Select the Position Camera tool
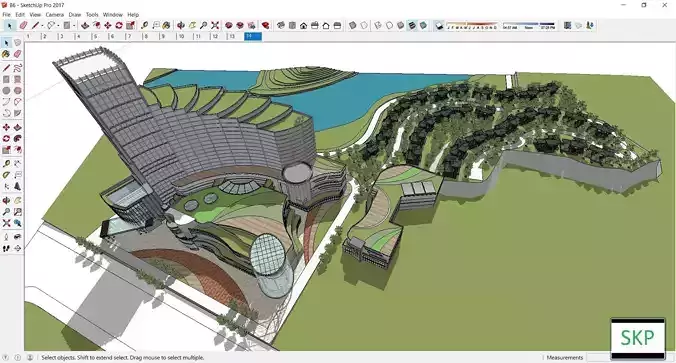The width and height of the screenshot is (676, 363). click(x=6, y=237)
